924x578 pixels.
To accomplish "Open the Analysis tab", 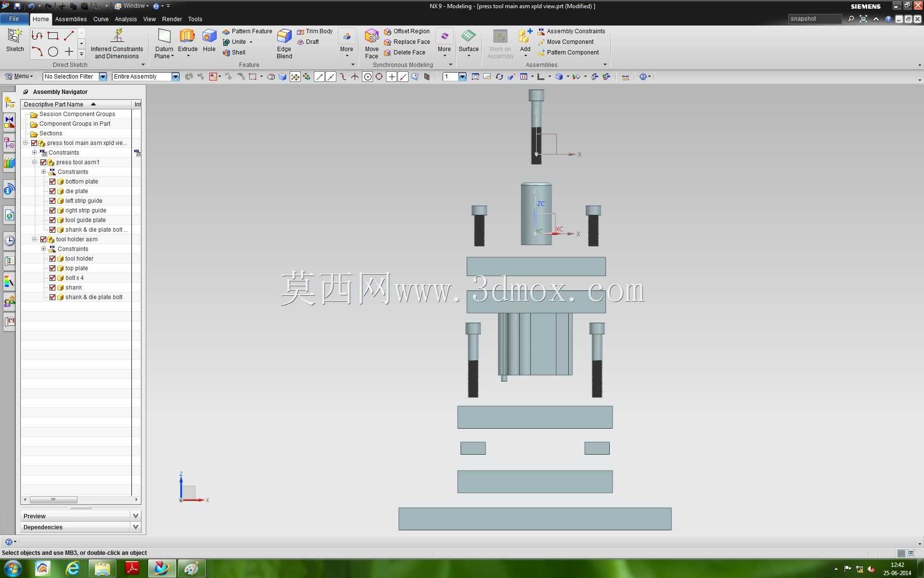I will pyautogui.click(x=126, y=19).
